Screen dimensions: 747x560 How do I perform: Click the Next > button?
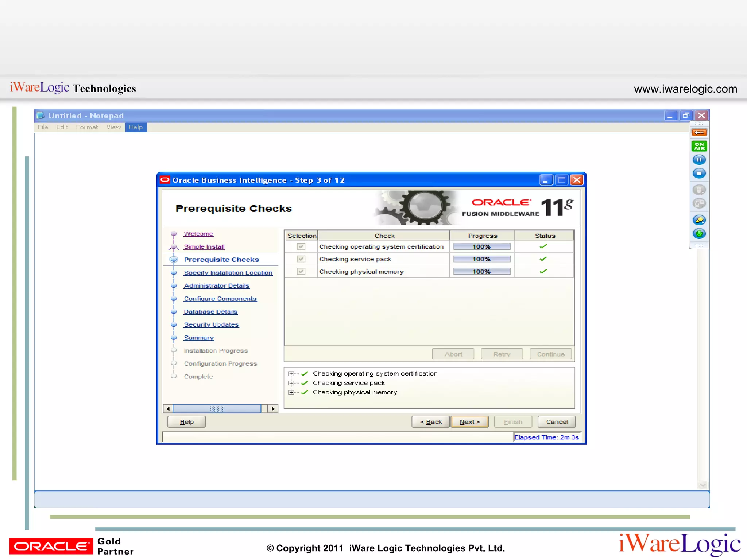469,422
